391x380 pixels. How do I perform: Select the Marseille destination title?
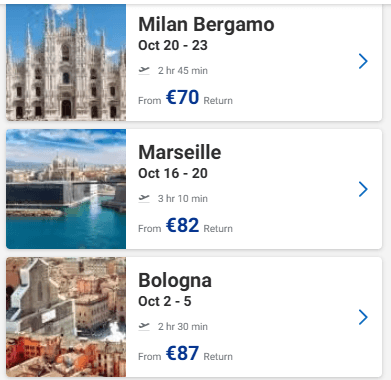(x=180, y=152)
